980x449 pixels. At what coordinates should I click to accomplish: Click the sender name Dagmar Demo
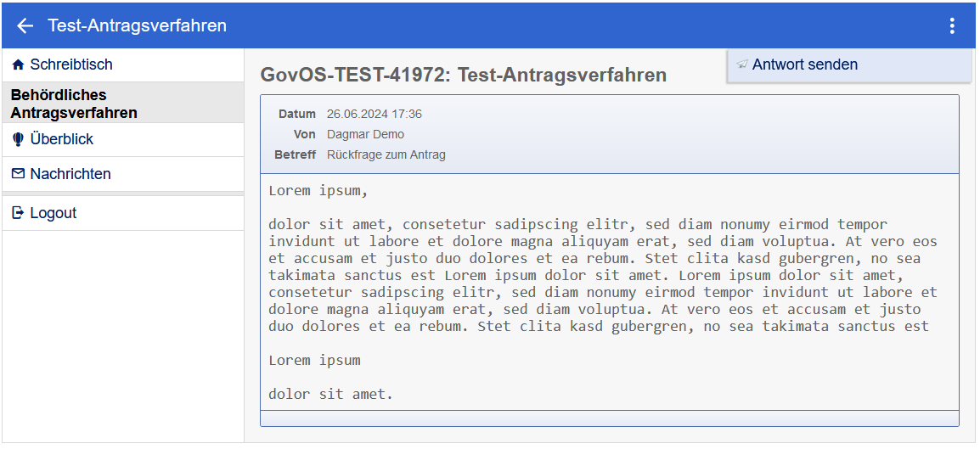coord(365,134)
